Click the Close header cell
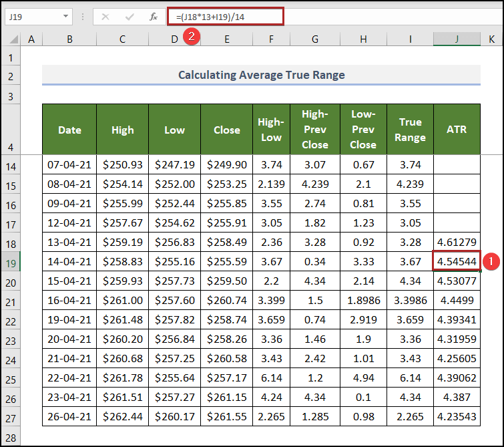 [x=227, y=130]
